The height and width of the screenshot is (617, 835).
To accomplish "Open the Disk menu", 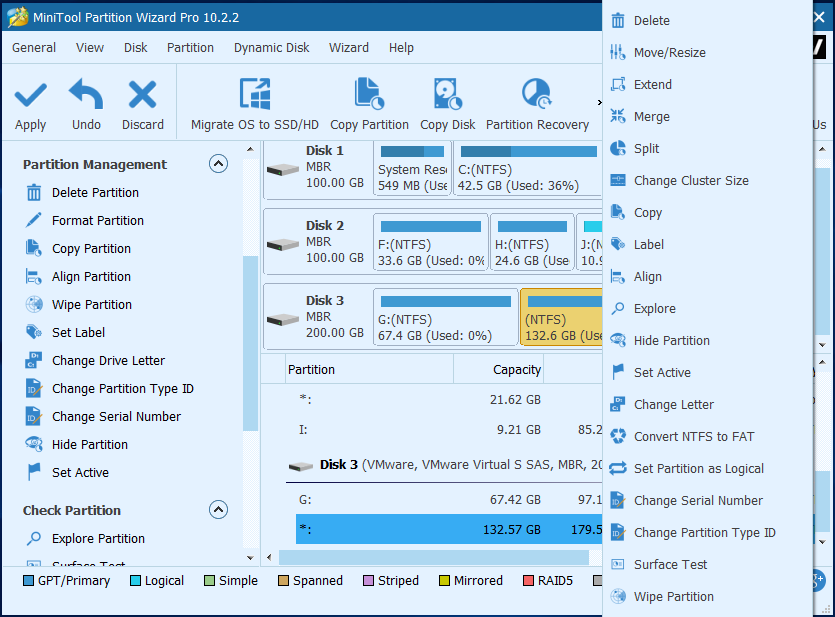I will pyautogui.click(x=135, y=47).
